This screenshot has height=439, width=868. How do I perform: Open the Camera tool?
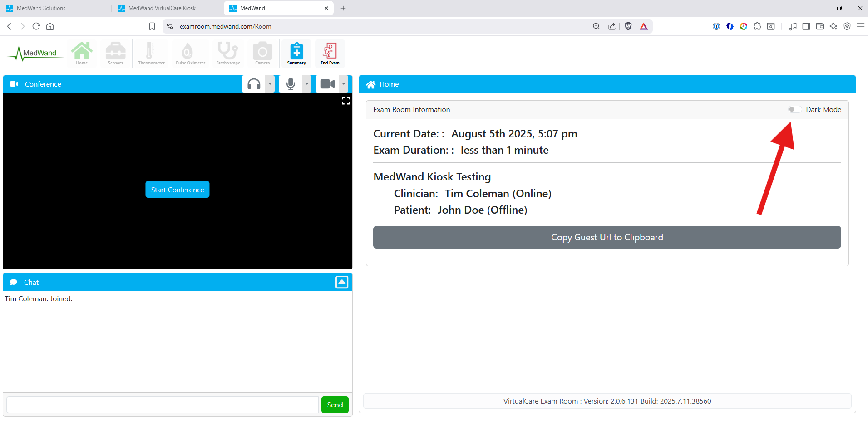(262, 53)
